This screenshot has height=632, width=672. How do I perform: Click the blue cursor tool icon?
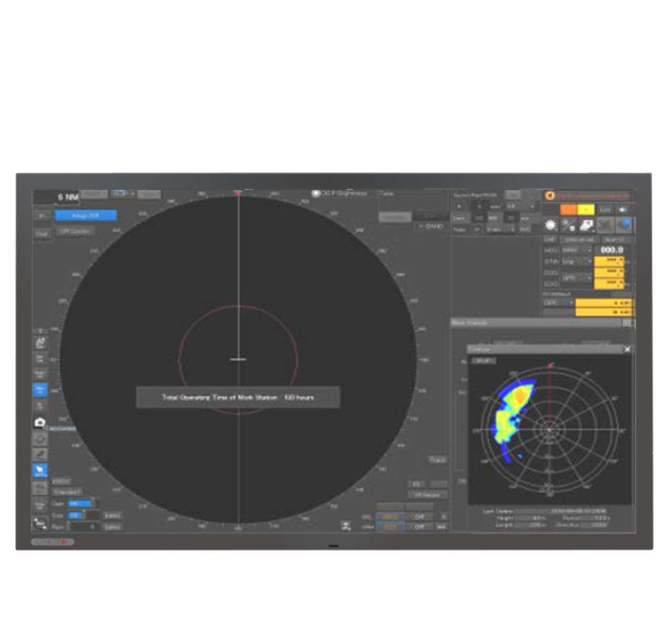40,470
